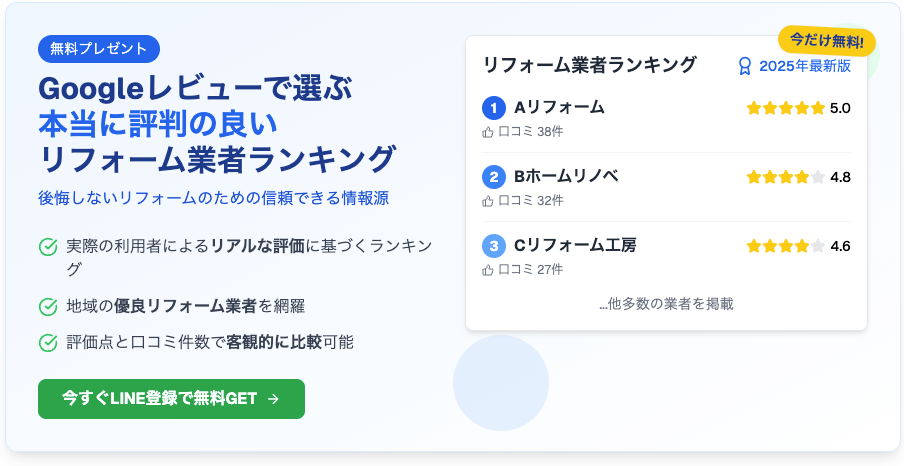This screenshot has width=904, height=466.
Task: Click the number 3 rank circle
Action: pos(494,246)
